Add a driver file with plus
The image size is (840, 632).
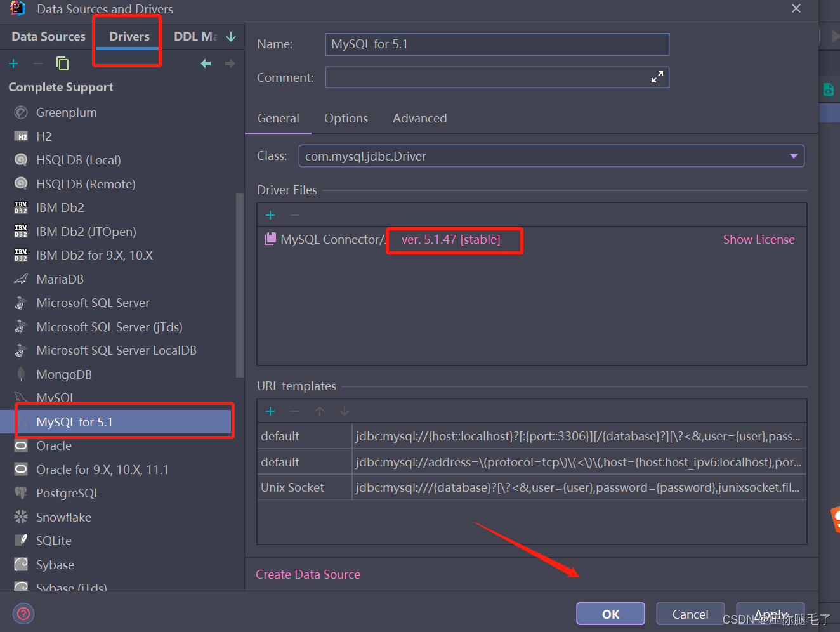pos(270,215)
